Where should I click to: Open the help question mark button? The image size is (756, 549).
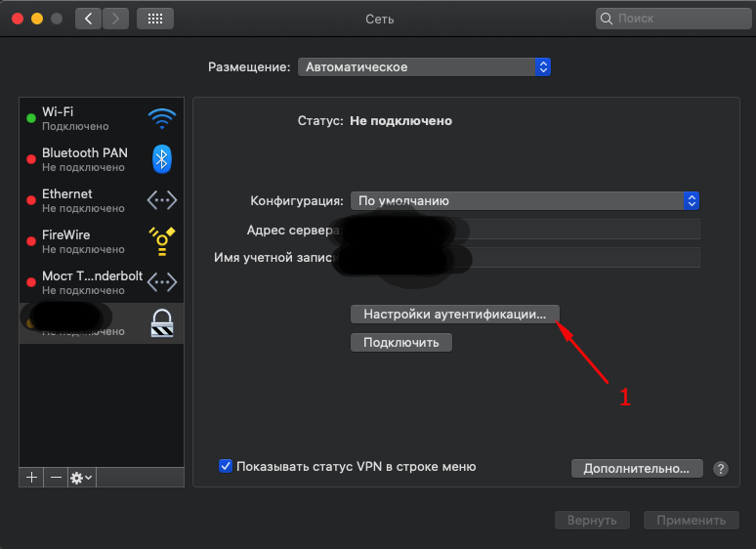point(721,468)
